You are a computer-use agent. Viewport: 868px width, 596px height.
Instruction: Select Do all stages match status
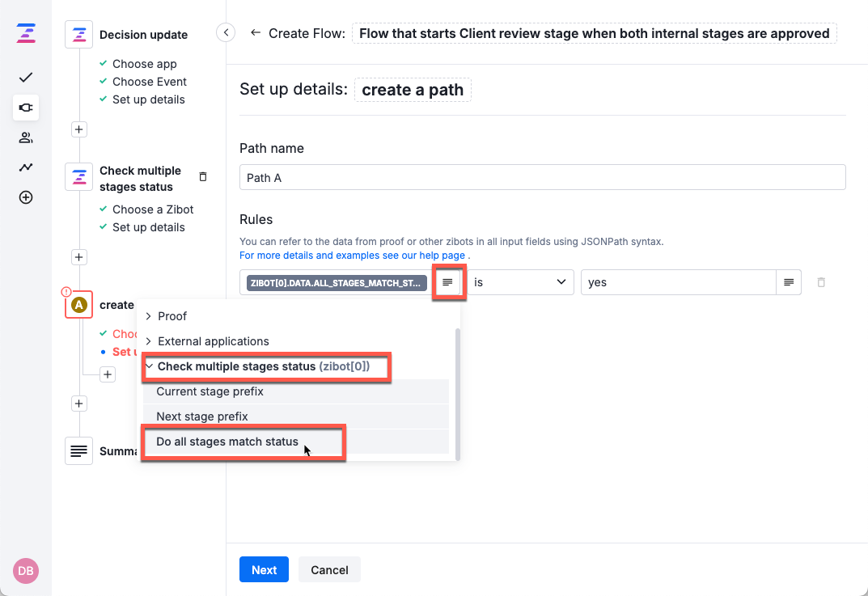[227, 442]
